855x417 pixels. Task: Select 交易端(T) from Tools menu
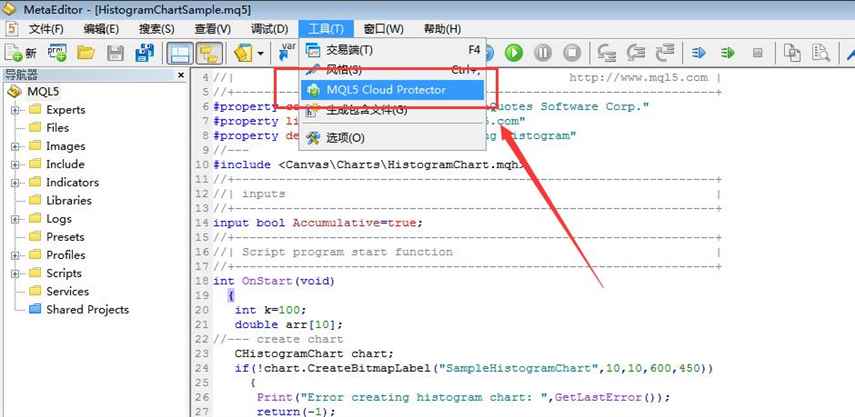tap(393, 50)
